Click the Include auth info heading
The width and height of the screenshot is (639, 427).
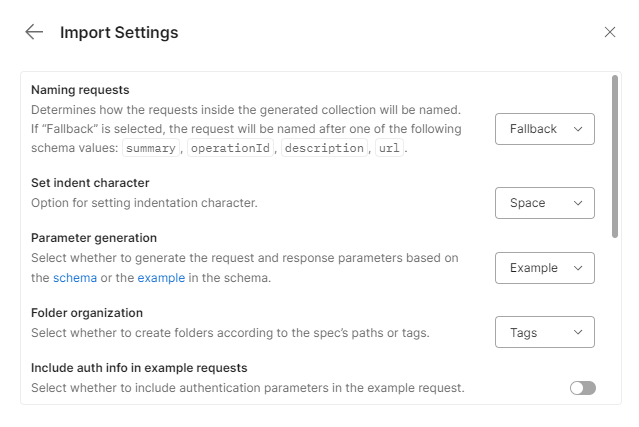(139, 368)
